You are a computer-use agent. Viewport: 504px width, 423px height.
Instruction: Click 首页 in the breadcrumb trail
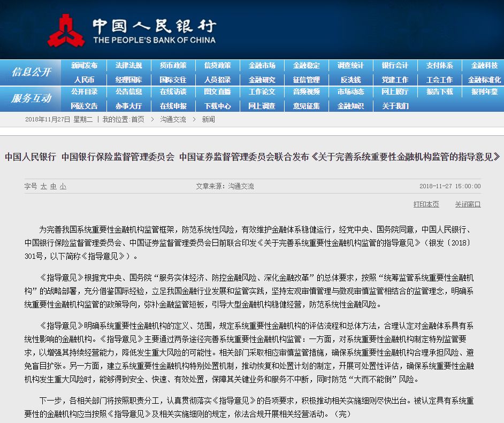[x=138, y=120]
